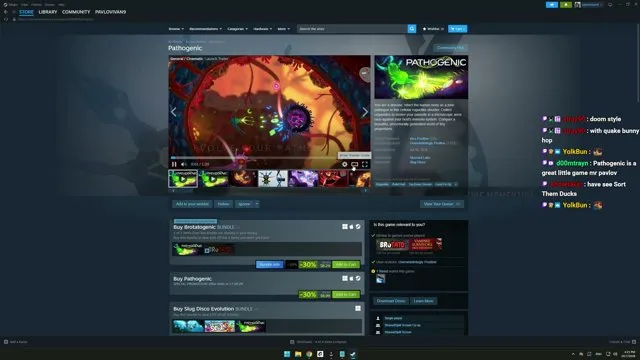Click Windows icon in Slug Disco Evolution bundle
The width and height of the screenshot is (640, 360).
(x=358, y=309)
